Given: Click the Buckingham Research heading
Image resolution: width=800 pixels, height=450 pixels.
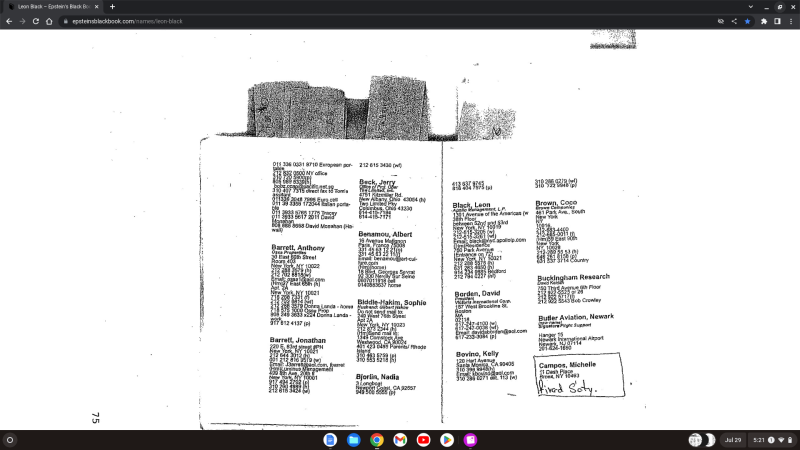Looking at the screenshot, I should pyautogui.click(x=573, y=277).
